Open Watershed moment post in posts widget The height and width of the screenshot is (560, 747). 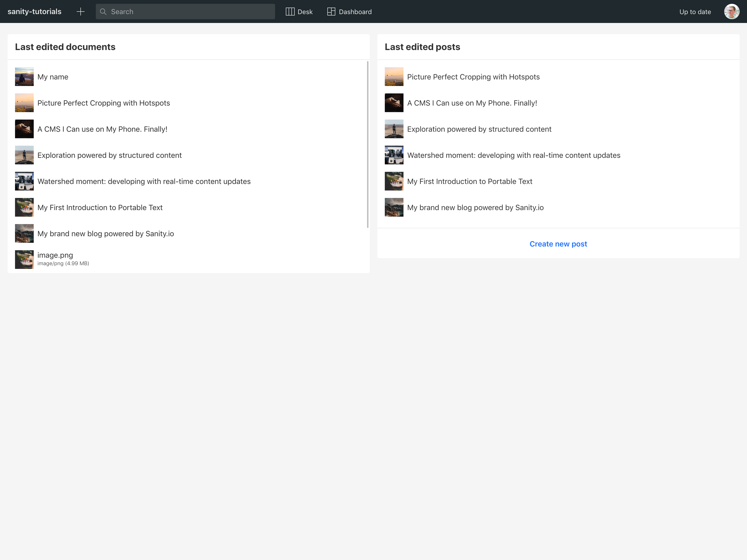click(513, 155)
